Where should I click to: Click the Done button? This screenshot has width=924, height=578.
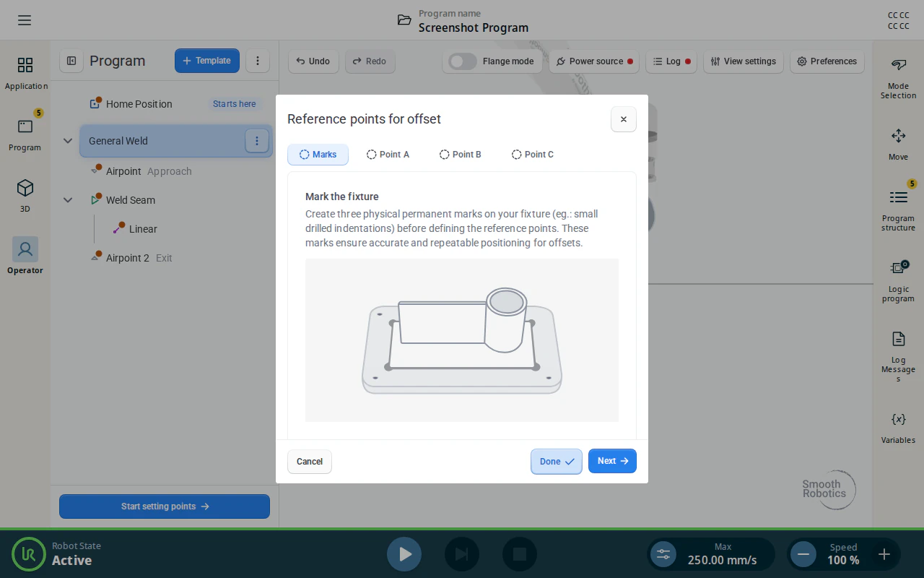point(557,462)
